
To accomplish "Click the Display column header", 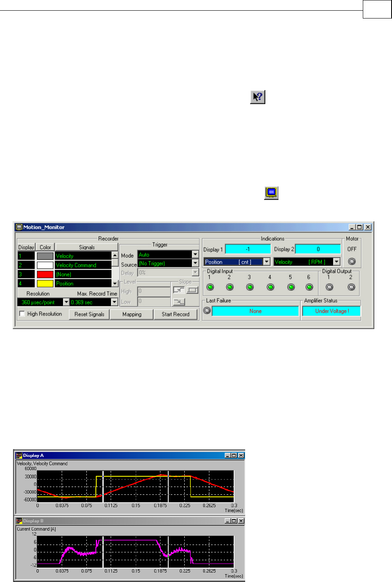I will tap(26, 247).
